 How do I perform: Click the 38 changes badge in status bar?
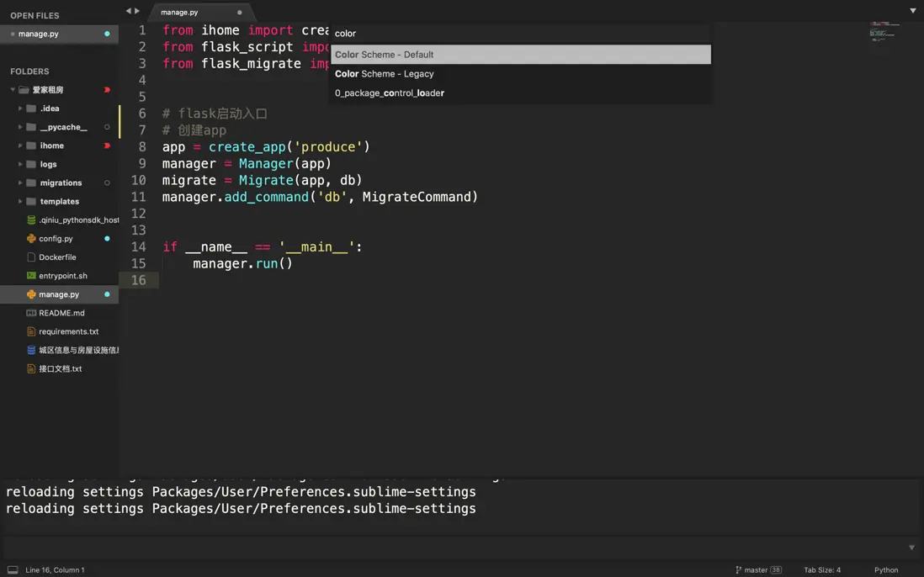pos(776,570)
